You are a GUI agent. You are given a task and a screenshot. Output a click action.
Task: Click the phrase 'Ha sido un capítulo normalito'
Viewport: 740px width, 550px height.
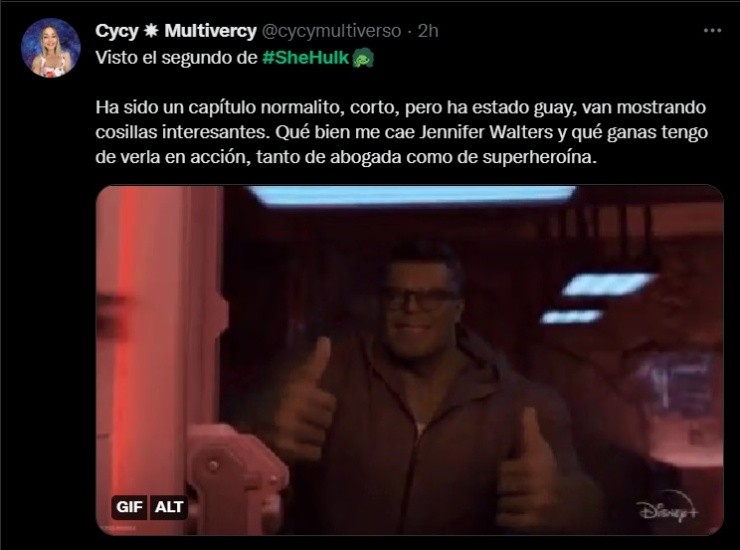(218, 108)
